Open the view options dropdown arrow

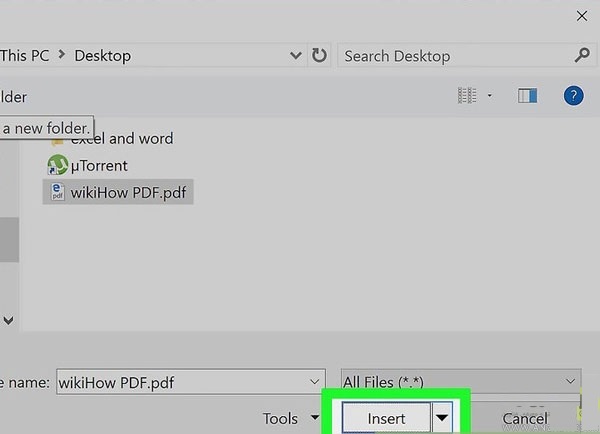(490, 96)
